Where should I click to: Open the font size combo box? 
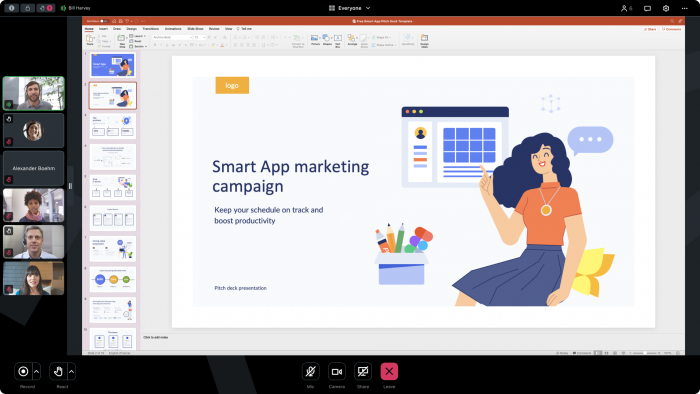coord(199,37)
